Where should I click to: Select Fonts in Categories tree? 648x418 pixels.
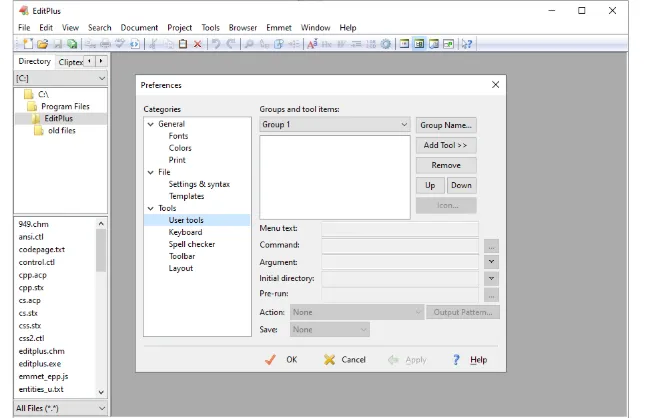(178, 136)
